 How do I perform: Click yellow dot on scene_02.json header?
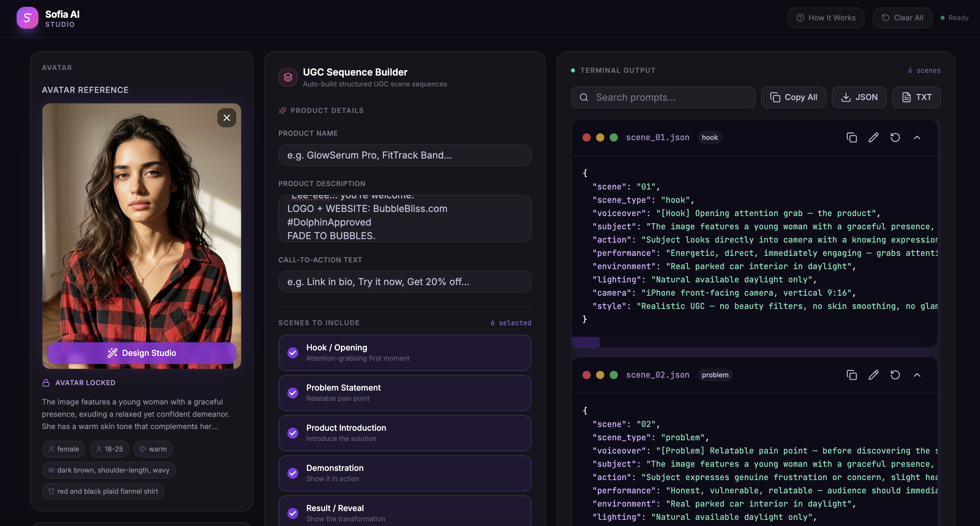pyautogui.click(x=600, y=375)
